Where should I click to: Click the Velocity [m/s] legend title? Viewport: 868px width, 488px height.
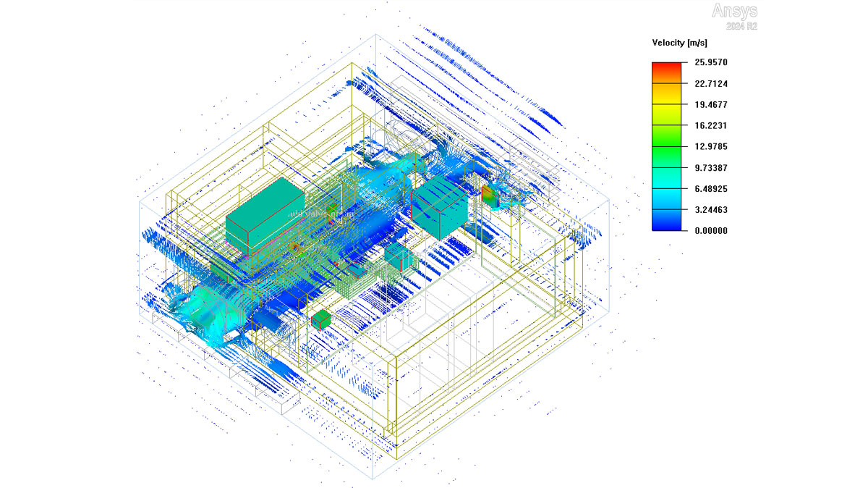pos(680,43)
